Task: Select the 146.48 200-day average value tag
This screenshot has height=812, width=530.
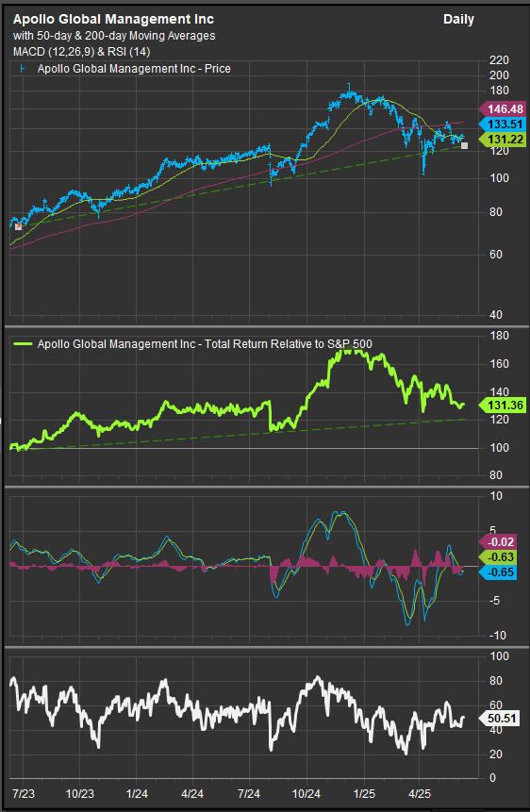Action: click(x=502, y=109)
